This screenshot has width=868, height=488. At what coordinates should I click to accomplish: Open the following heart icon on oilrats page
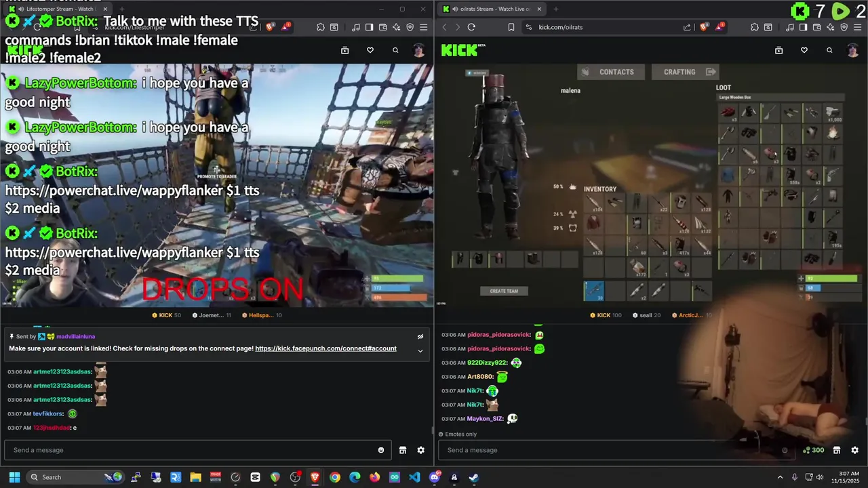pyautogui.click(x=804, y=50)
